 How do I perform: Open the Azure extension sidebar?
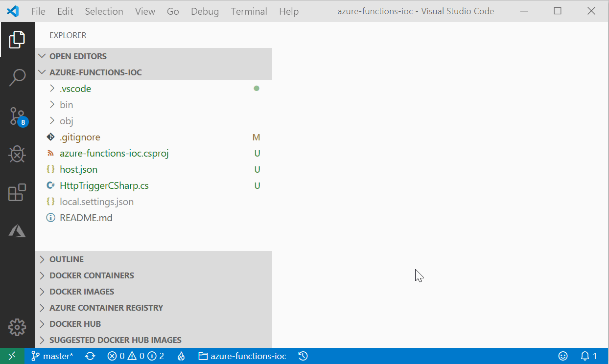17,230
